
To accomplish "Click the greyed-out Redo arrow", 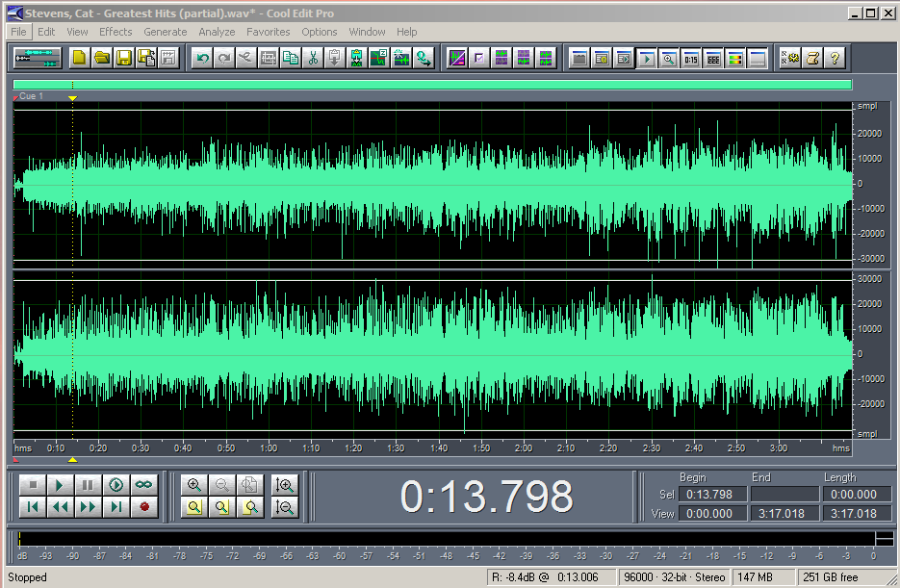I will [224, 58].
